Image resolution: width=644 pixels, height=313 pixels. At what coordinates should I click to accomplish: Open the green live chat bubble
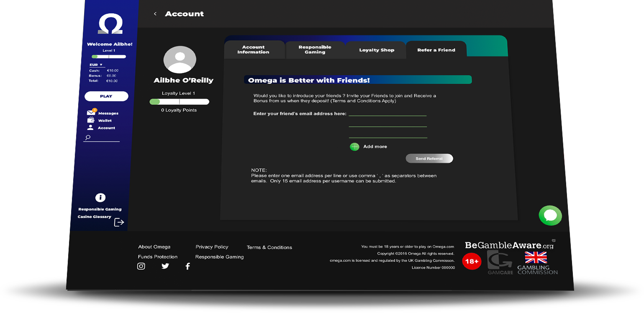pos(550,216)
